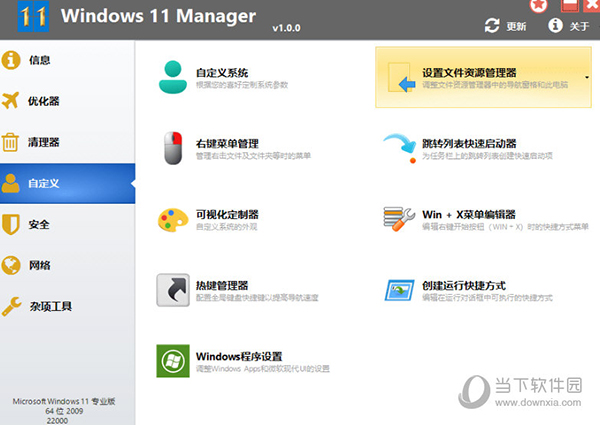
Task: Open 设置文件资源管理器 tool
Action: coord(483,77)
